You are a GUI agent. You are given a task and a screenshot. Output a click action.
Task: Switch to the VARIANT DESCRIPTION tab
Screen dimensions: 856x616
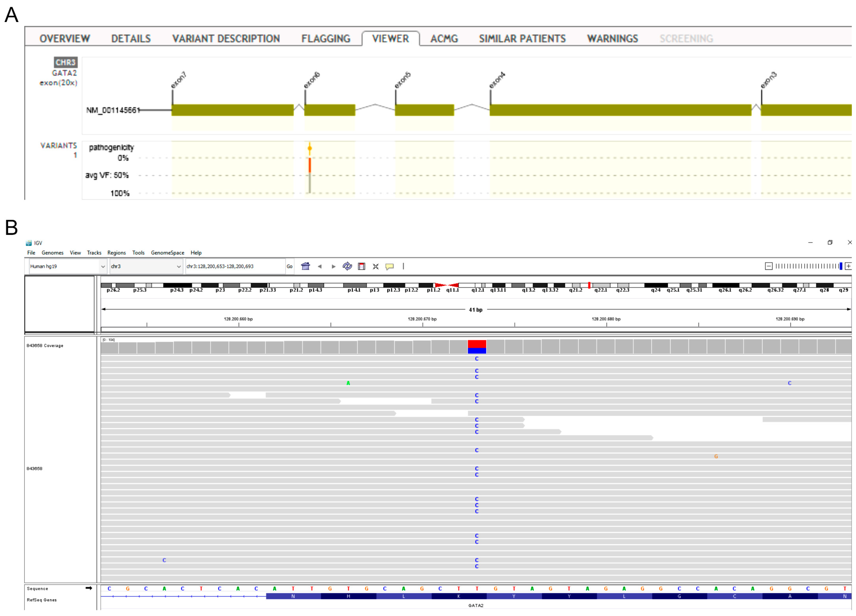[x=226, y=39]
